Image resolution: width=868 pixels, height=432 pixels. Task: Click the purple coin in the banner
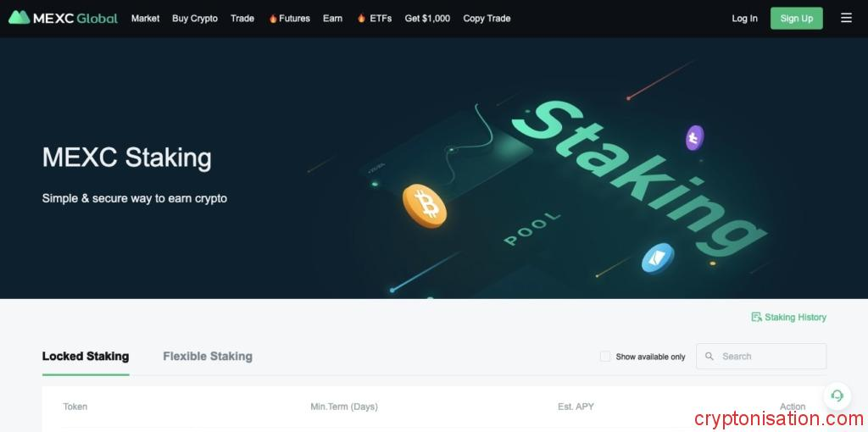coord(695,138)
